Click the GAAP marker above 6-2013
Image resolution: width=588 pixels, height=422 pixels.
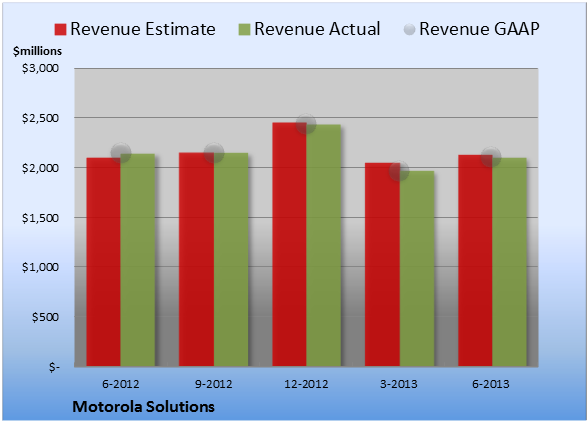491,157
